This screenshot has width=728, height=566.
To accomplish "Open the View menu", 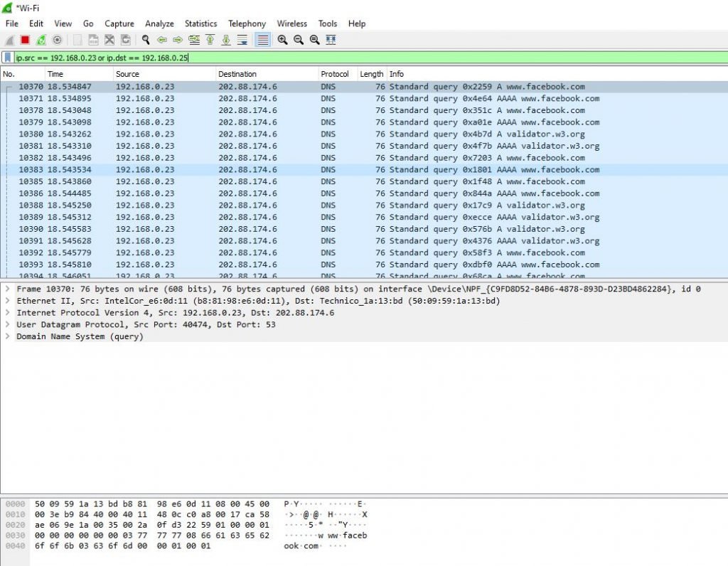I will (63, 23).
